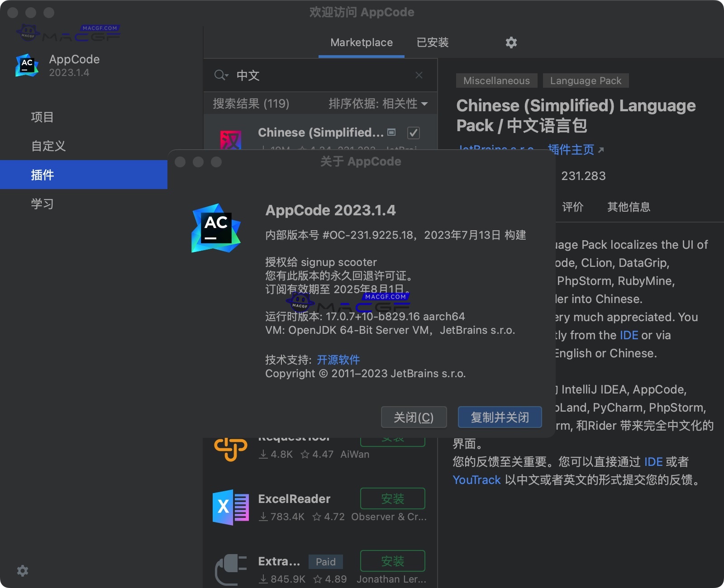Viewport: 724px width, 588px height.
Task: Click the 复制并关闭 button
Action: tap(499, 417)
